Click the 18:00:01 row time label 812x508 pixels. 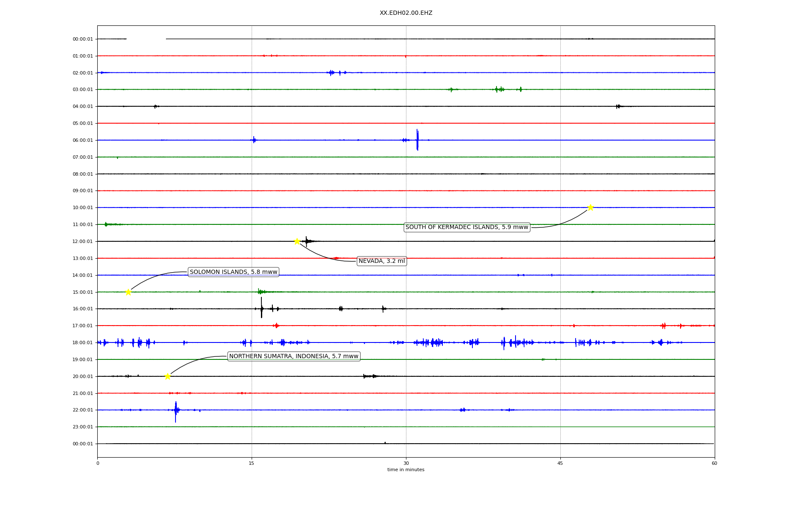(x=82, y=342)
